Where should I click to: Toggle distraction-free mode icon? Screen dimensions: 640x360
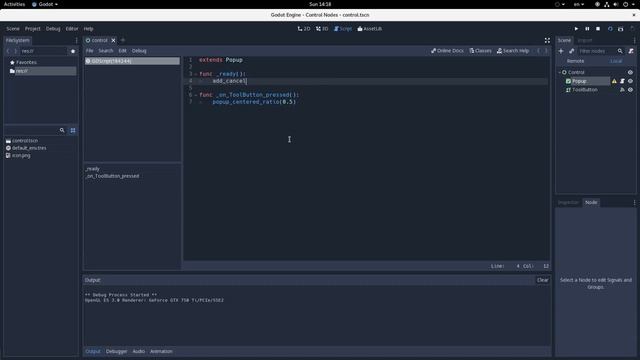pyautogui.click(x=547, y=40)
